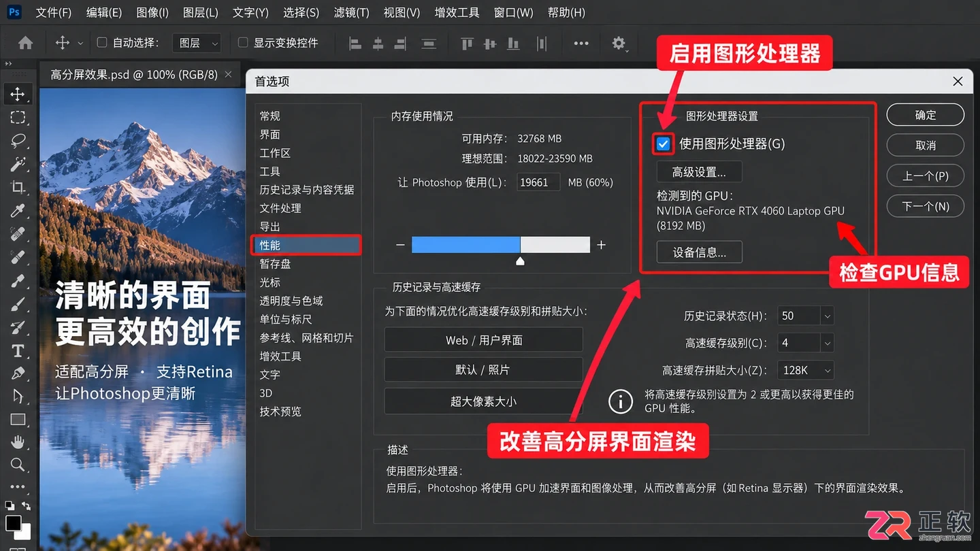Click the minus icon beside memory slider
This screenshot has width=980, height=551.
pyautogui.click(x=400, y=245)
